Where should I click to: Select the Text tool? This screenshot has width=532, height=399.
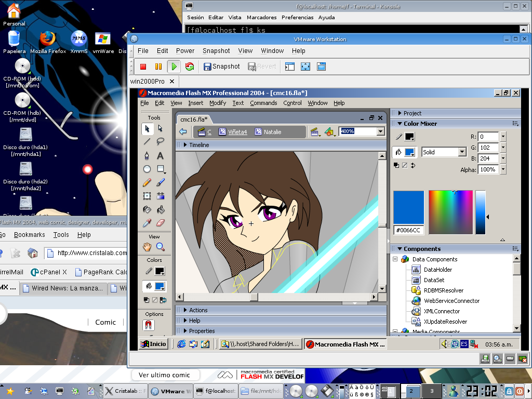[x=161, y=155]
